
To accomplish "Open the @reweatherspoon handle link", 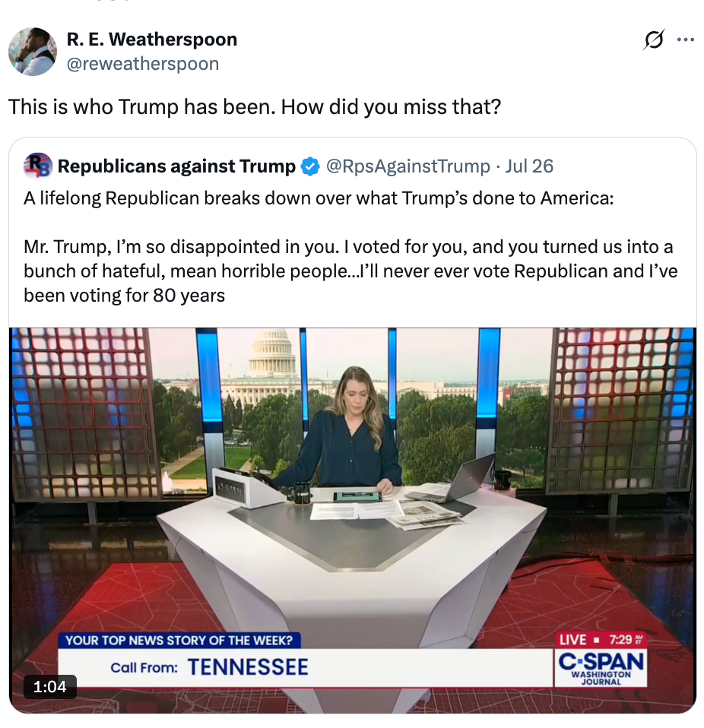I will pyautogui.click(x=143, y=64).
